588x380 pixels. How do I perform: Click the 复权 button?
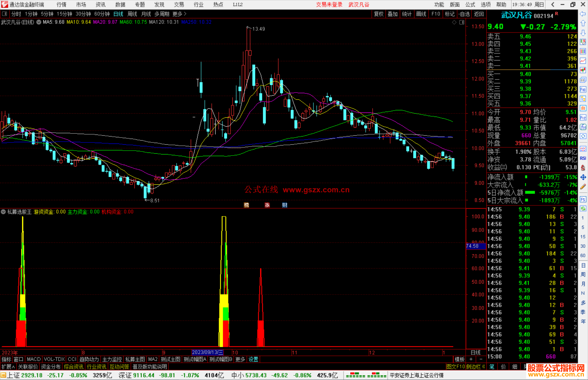tap(379, 14)
